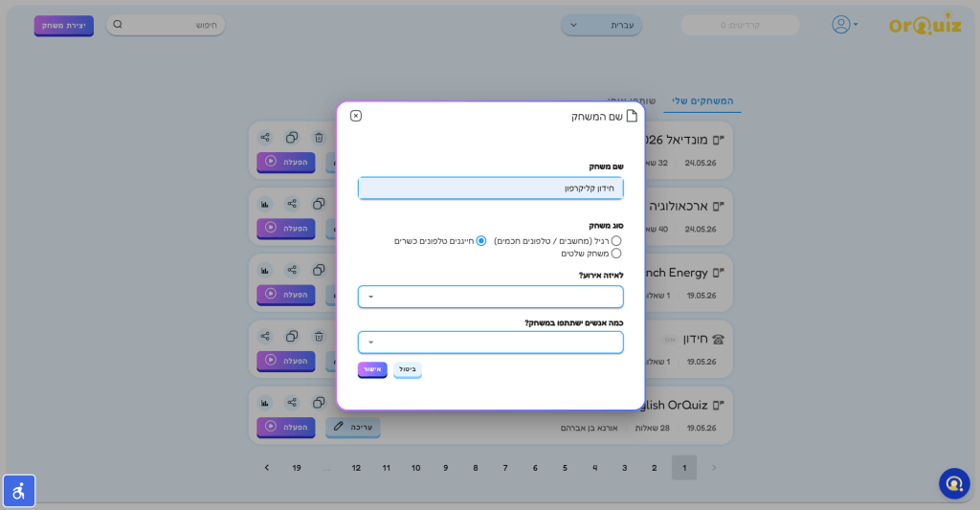
Task: Go to previous page arrow by page 1
Action: click(714, 468)
